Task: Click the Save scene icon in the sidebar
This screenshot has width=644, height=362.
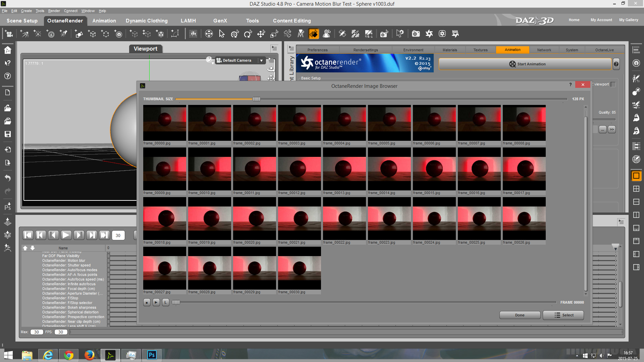Action: point(7,134)
